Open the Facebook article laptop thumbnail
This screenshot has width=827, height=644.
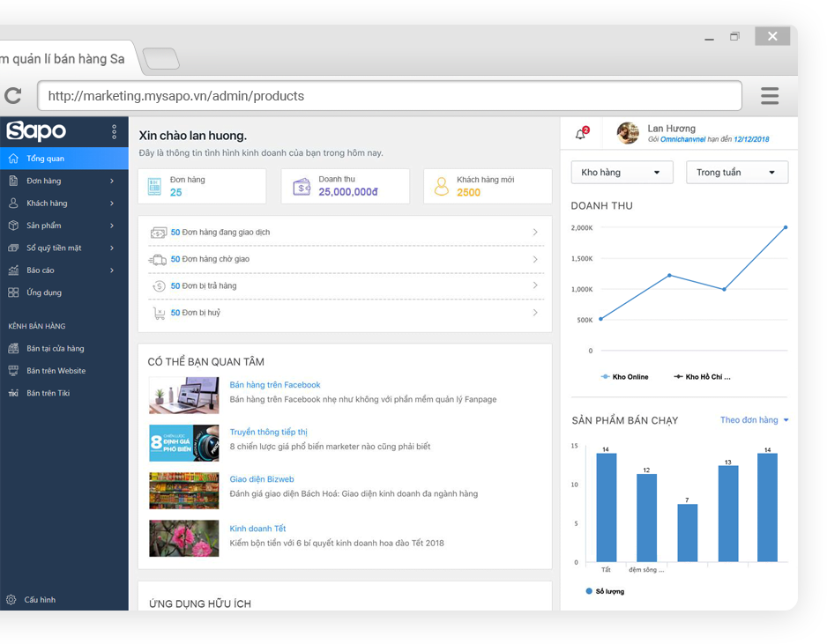click(184, 396)
